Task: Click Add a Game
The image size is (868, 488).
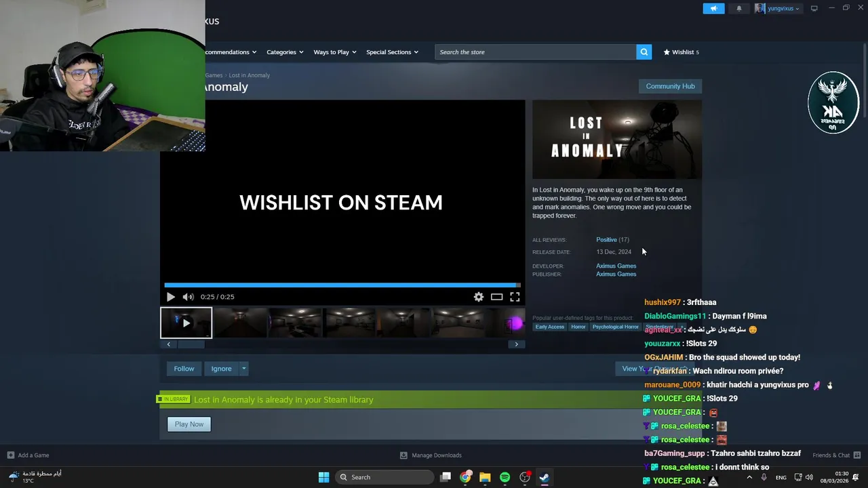Action: [x=28, y=455]
